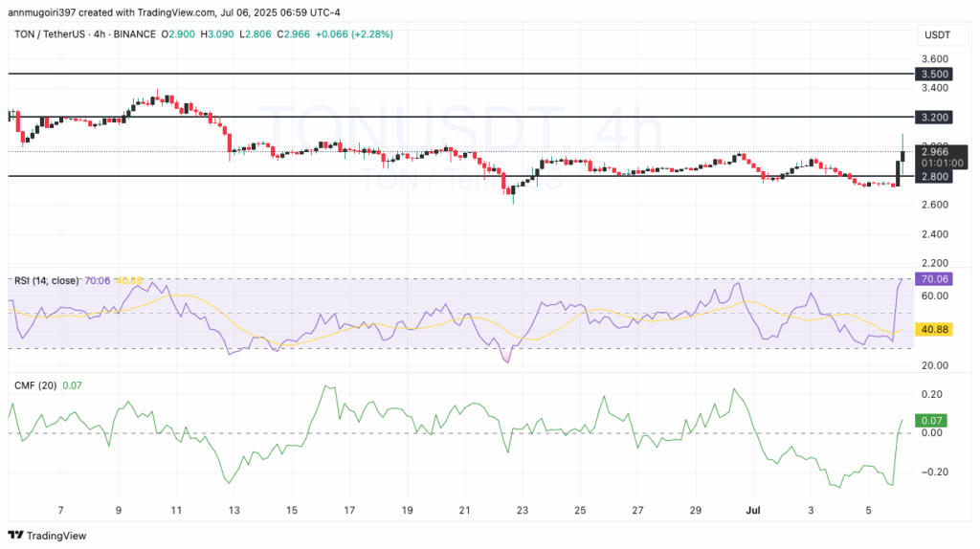Click the yellow RSI MA tag 40.88

[934, 329]
